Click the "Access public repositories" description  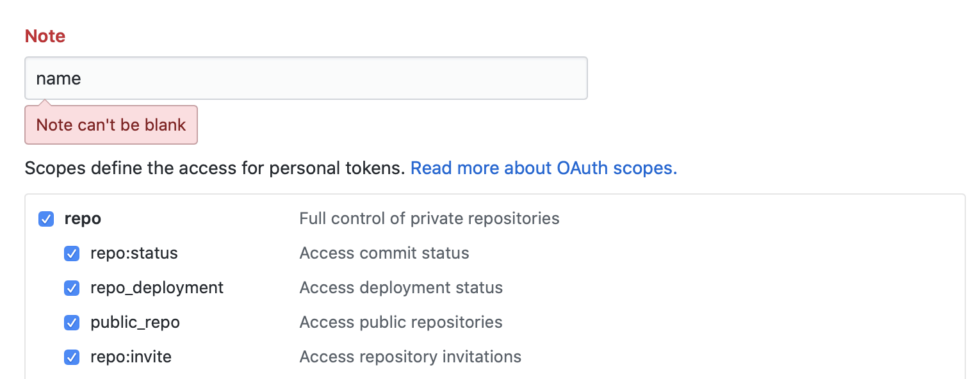(x=401, y=322)
